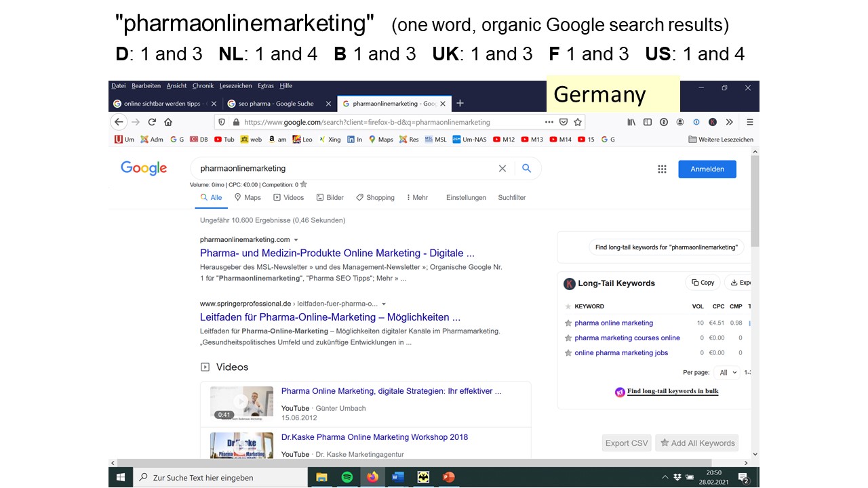Save page to Pocket icon
The width and height of the screenshot is (868, 488).
tap(564, 122)
